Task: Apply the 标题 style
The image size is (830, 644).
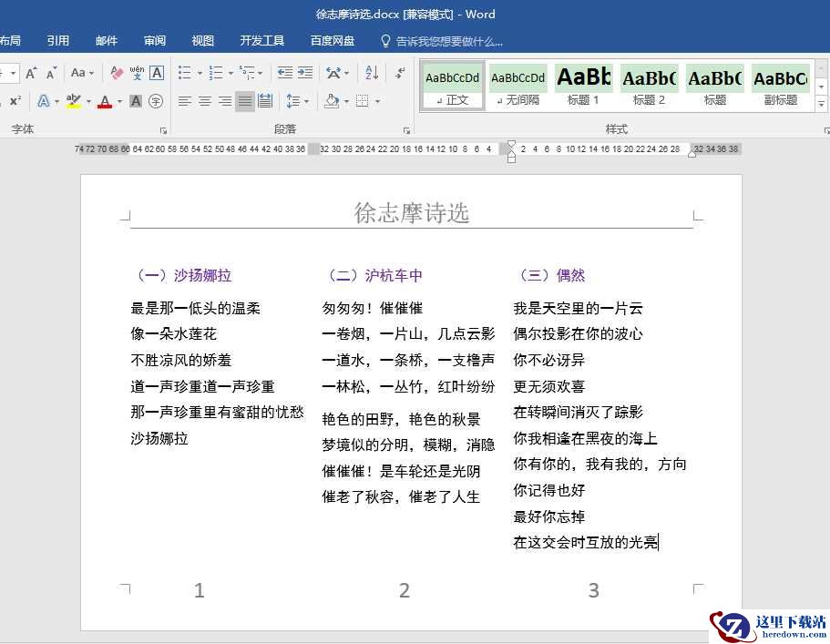Action: point(715,86)
